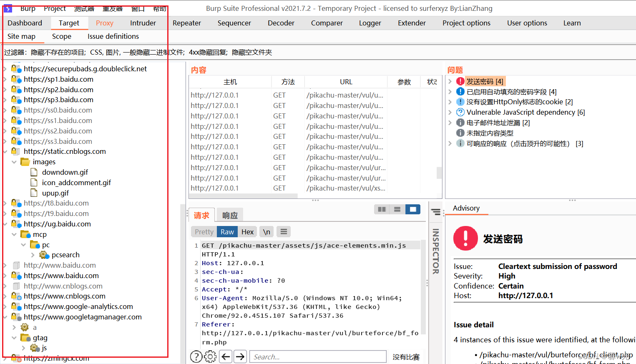Open the Advisory tab
The height and width of the screenshot is (364, 636).
pos(466,208)
